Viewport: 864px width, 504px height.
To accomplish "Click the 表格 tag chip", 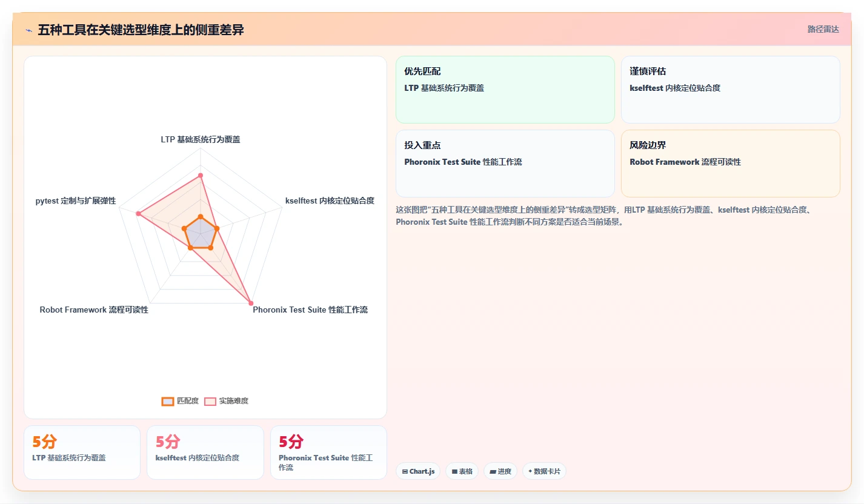I will click(x=462, y=471).
